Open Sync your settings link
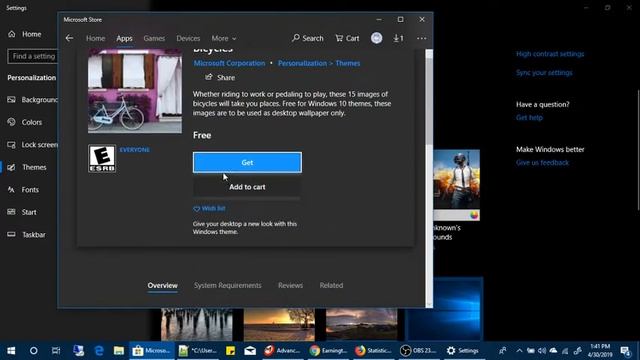 [x=544, y=73]
